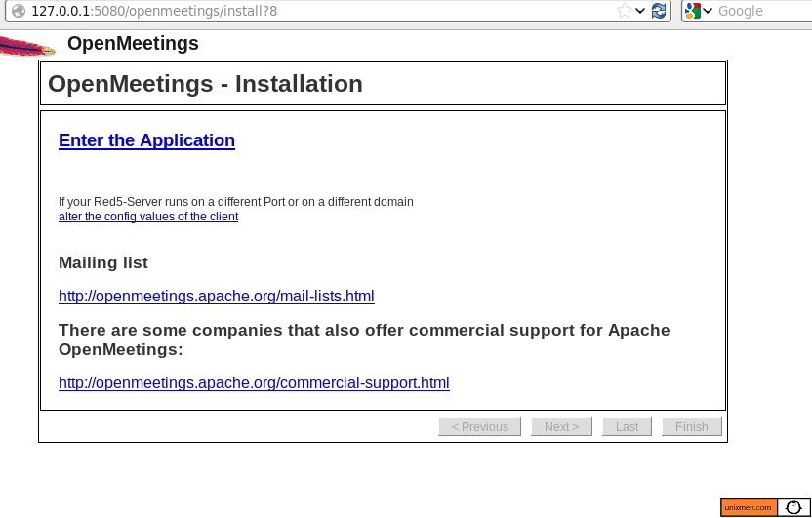Click the Apache feather logo
812x518 pixels.
pyautogui.click(x=27, y=46)
